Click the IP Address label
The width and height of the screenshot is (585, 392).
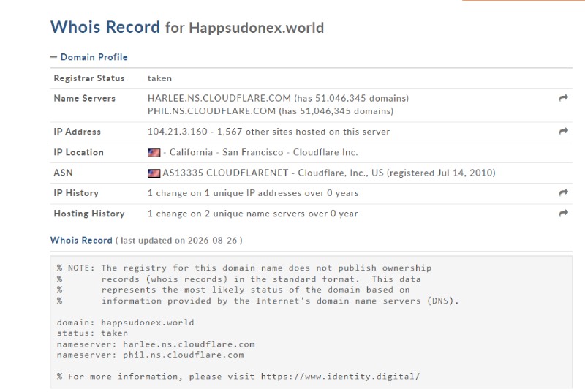(78, 132)
